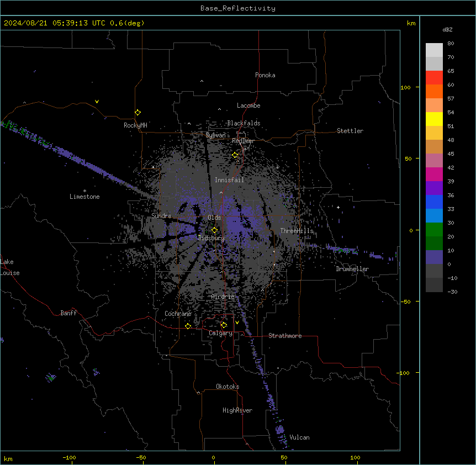Click the -100 tick on the horizontal bottom axis

(x=69, y=457)
